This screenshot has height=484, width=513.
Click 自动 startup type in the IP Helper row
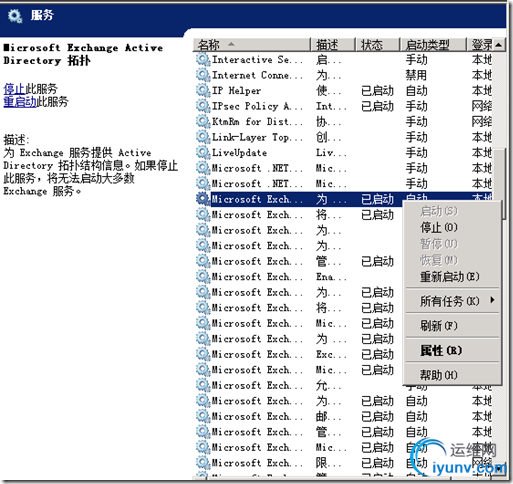416,90
